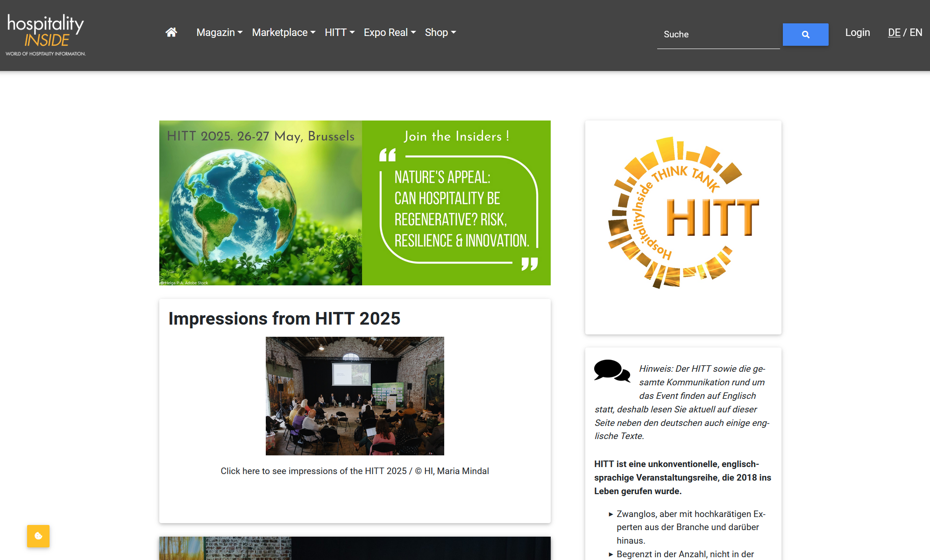The image size is (930, 560).
Task: Click the speech bubbles icon near Hinweis
Action: click(612, 371)
